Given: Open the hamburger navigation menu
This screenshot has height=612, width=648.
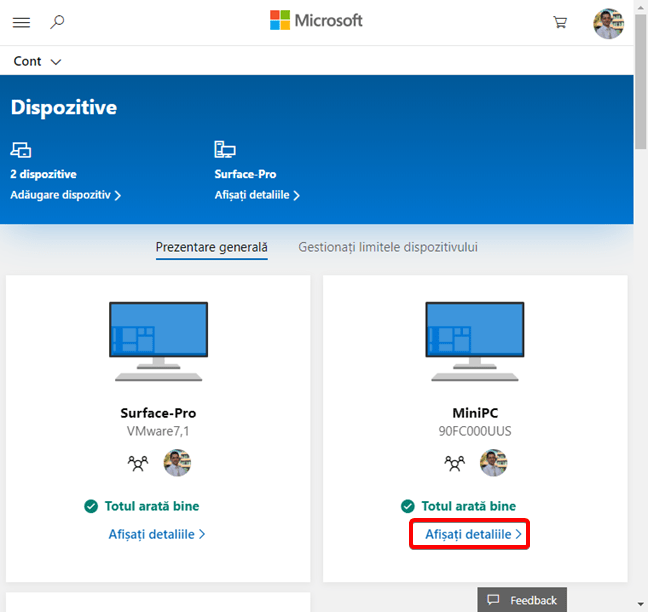Looking at the screenshot, I should (21, 22).
